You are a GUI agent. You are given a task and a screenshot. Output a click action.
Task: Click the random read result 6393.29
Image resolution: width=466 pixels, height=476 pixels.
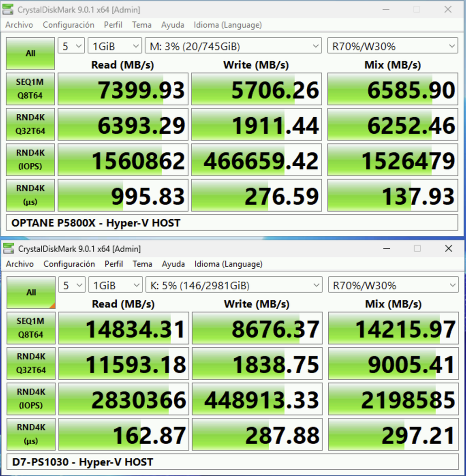(123, 124)
